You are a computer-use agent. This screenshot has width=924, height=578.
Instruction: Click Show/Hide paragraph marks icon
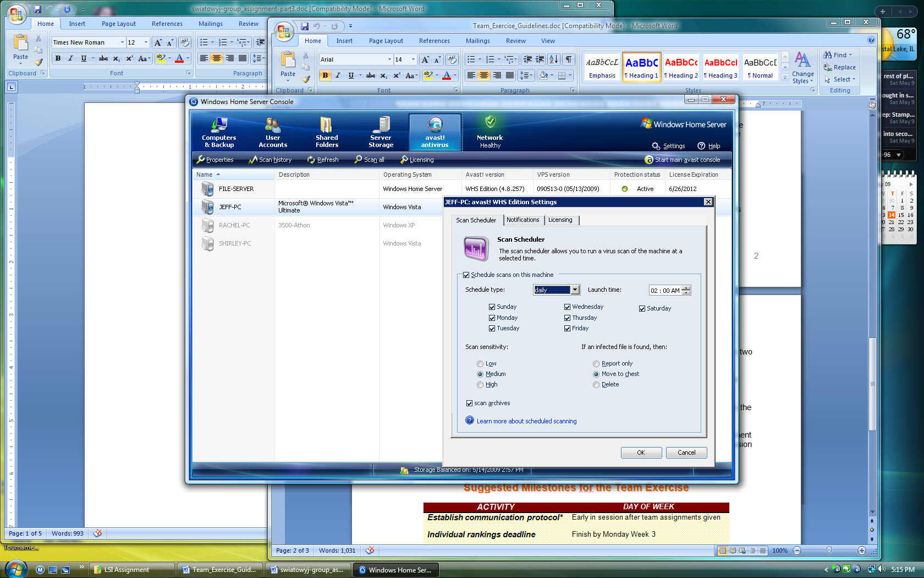click(568, 59)
